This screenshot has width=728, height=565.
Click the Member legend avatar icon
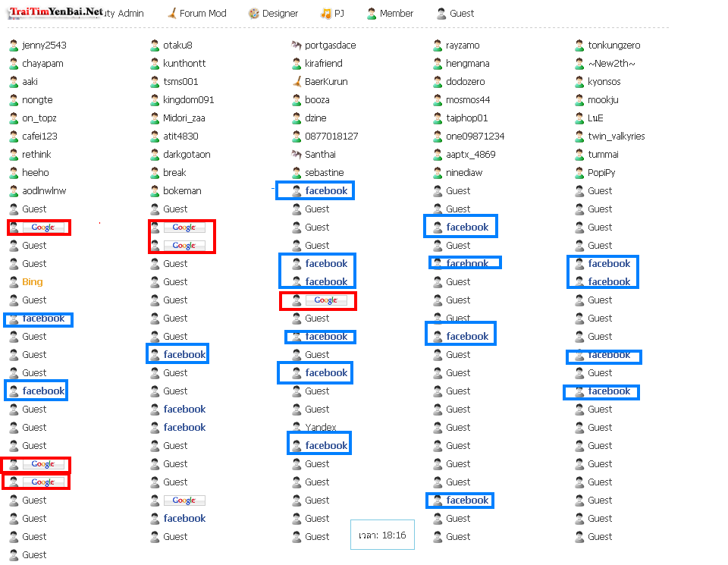coord(372,14)
